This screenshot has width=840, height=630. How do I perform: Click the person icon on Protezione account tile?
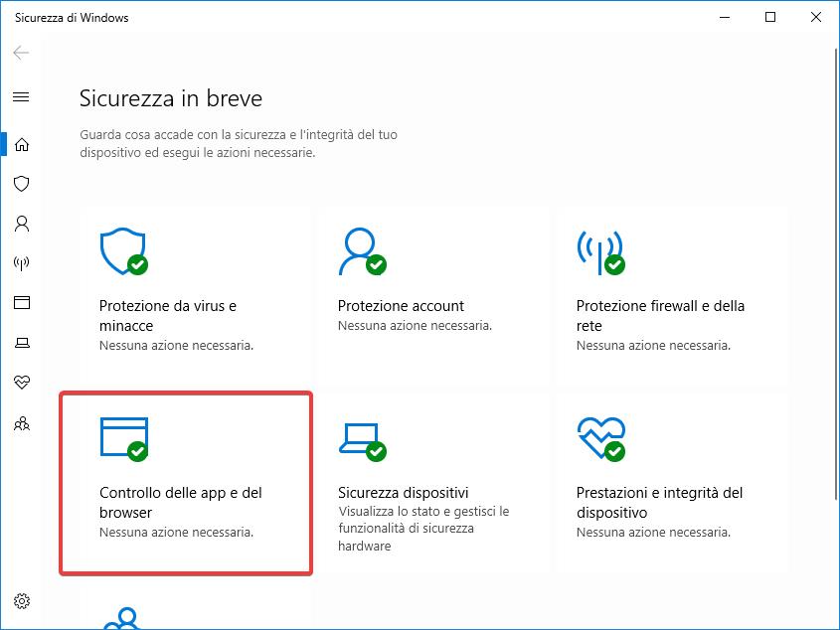362,251
